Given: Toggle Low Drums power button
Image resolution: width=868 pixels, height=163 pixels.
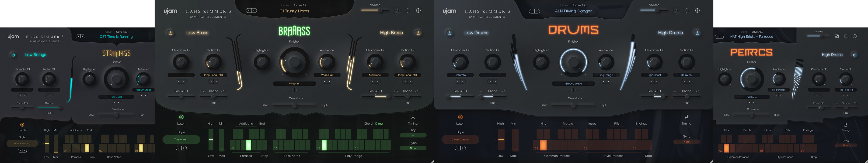Looking at the screenshot, I should [x=450, y=33].
